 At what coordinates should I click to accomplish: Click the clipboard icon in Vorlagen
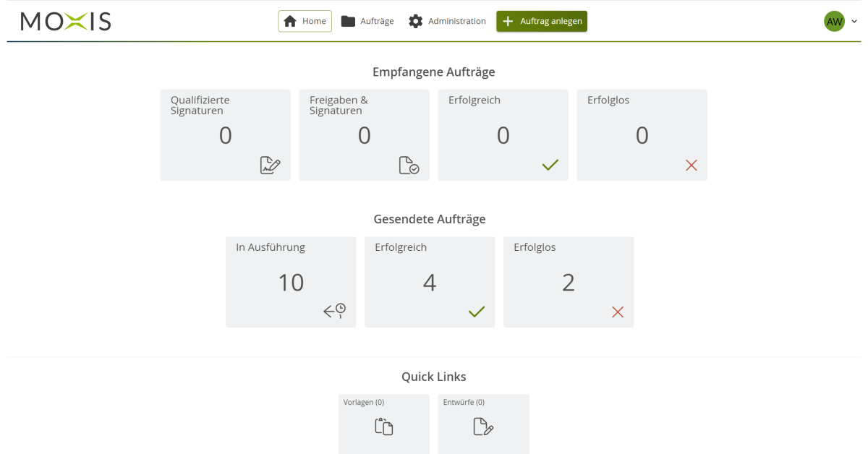click(384, 427)
